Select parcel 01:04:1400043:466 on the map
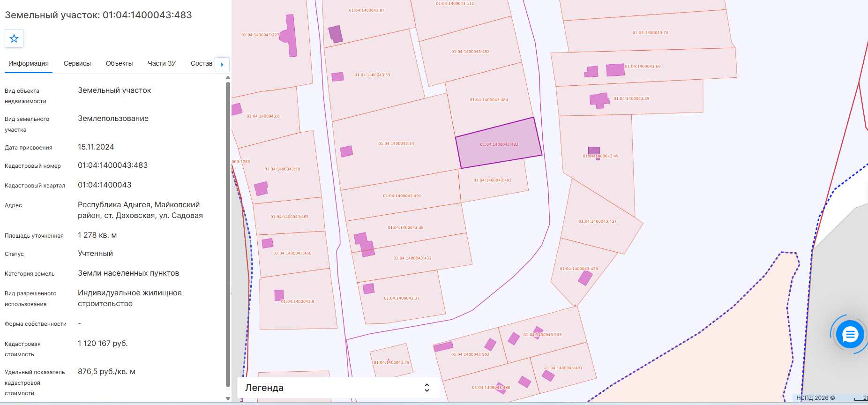The image size is (868, 405). (292, 253)
